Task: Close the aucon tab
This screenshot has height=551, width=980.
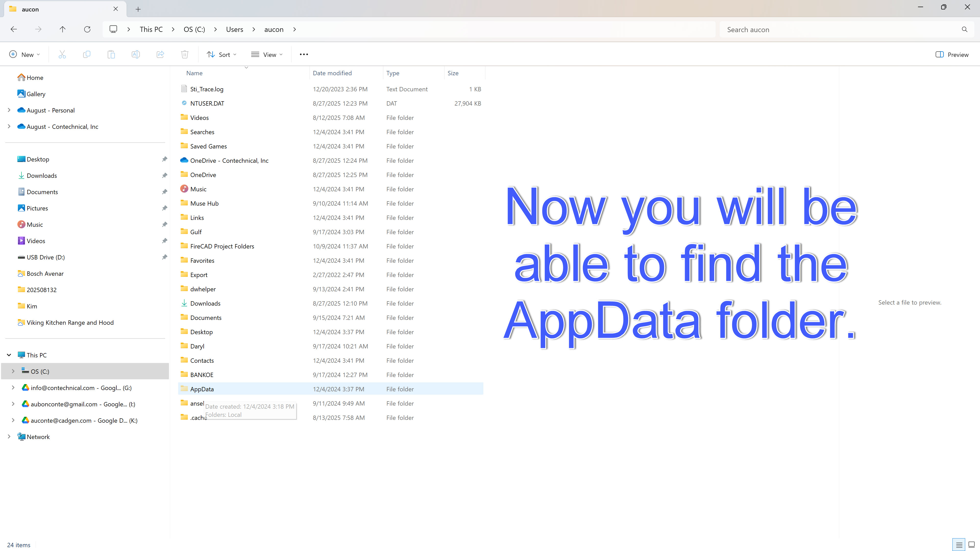Action: (x=116, y=9)
